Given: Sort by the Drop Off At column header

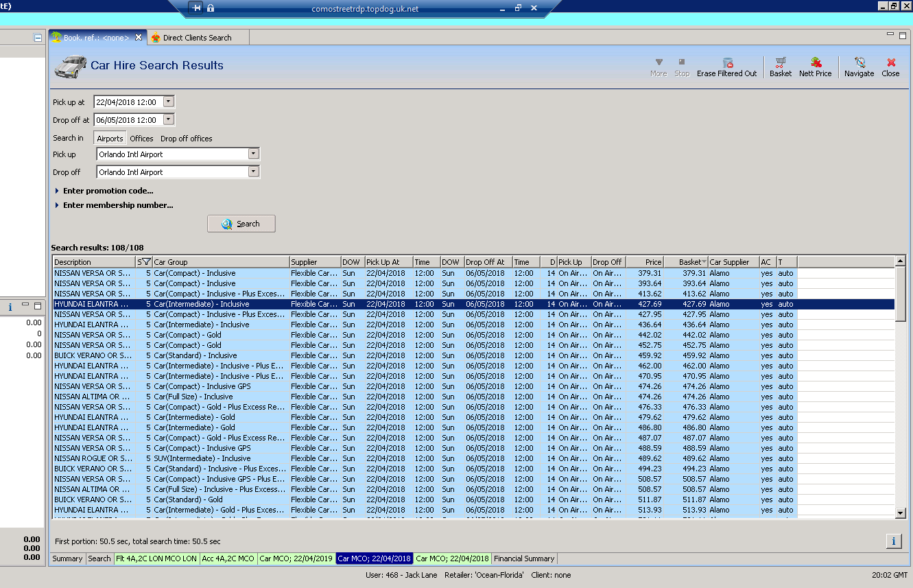Looking at the screenshot, I should click(x=488, y=262).
